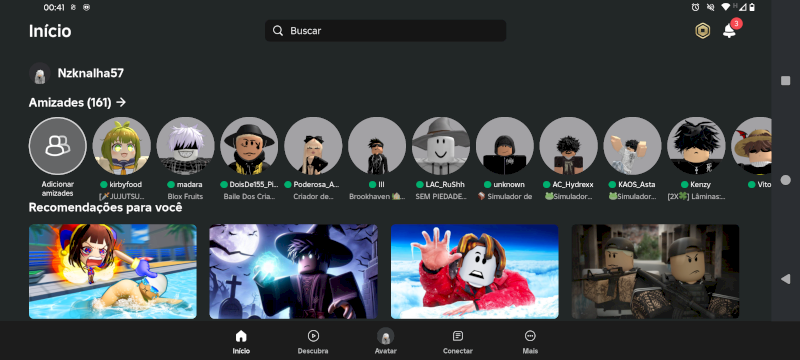The image size is (800, 360).
Task: Open the Avatar tab
Action: 385,342
